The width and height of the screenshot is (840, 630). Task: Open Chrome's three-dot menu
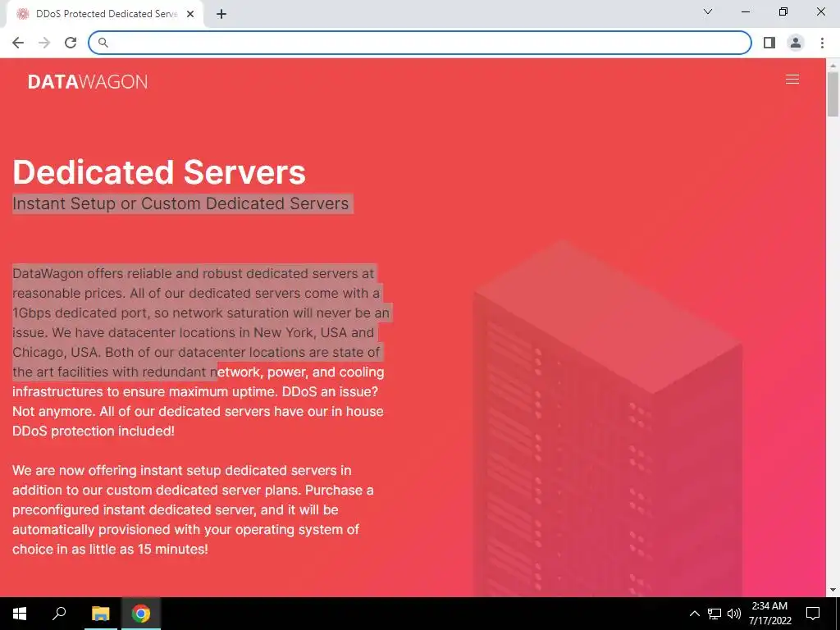(822, 43)
